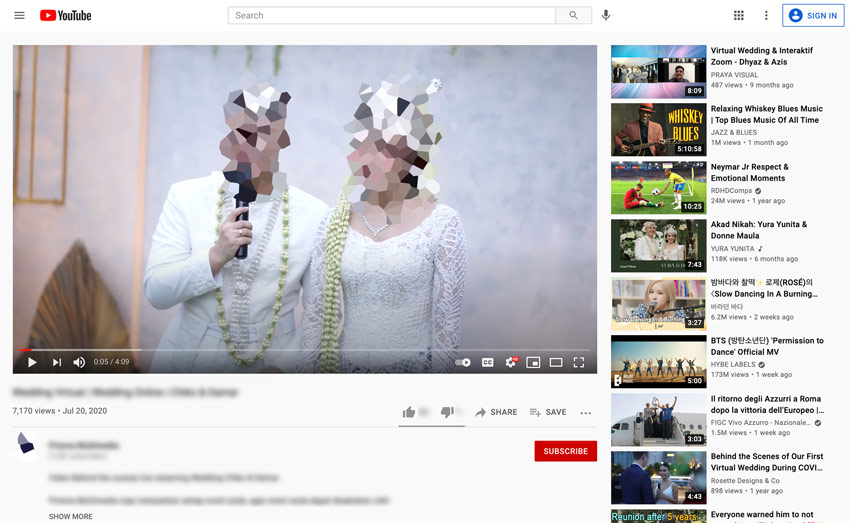
Task: Click the Neymar Jr video thumbnail
Action: (659, 188)
